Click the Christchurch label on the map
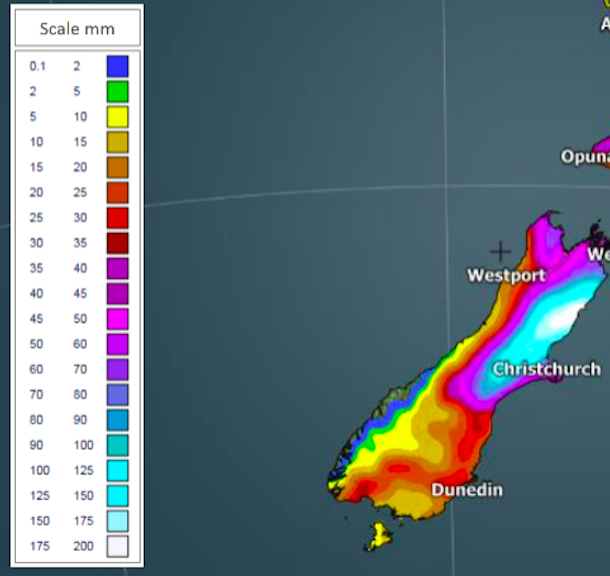This screenshot has width=610, height=576. point(546,369)
